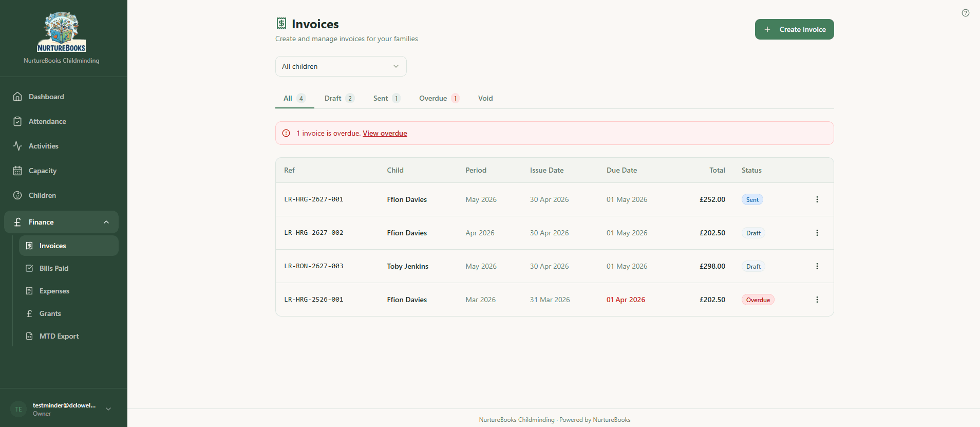
Task: Click the Finance pound icon
Action: pos(17,222)
